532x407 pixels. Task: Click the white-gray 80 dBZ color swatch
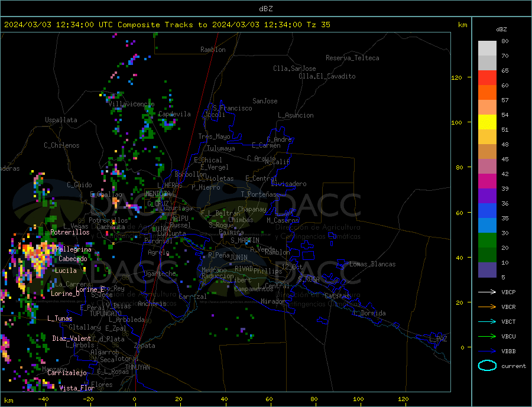(487, 48)
